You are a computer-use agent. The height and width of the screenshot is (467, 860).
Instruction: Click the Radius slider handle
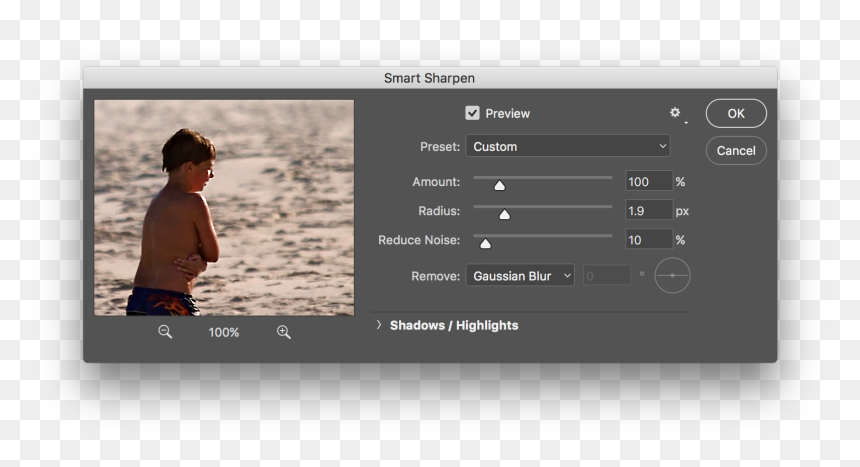505,215
